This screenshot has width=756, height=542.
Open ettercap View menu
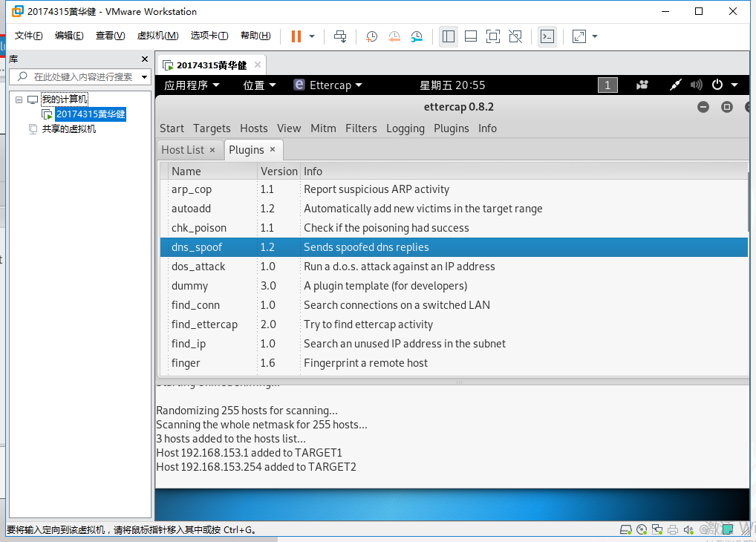pyautogui.click(x=289, y=128)
